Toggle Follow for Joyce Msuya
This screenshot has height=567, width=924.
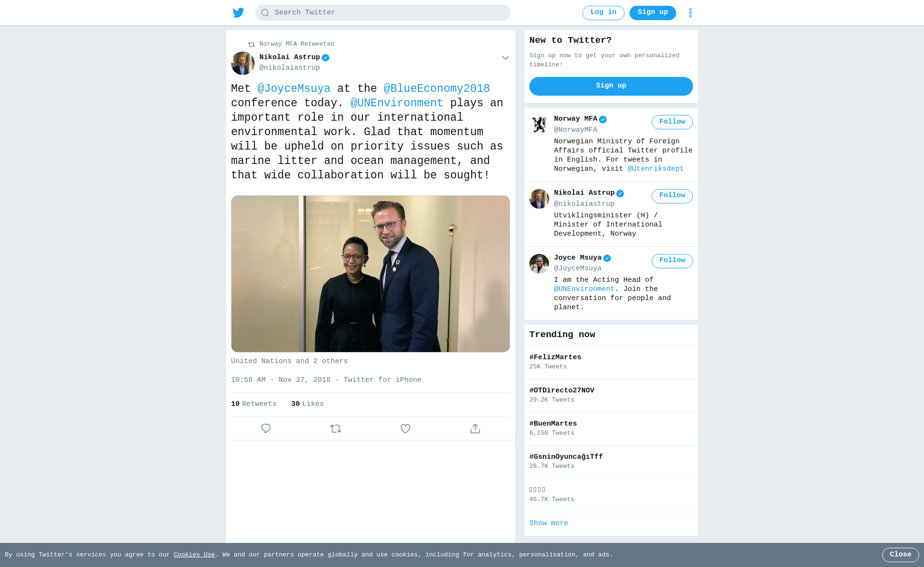click(x=672, y=261)
